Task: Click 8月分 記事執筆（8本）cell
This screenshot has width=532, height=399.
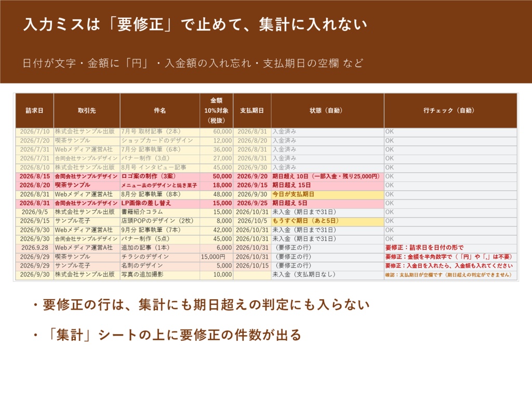Action: point(160,194)
